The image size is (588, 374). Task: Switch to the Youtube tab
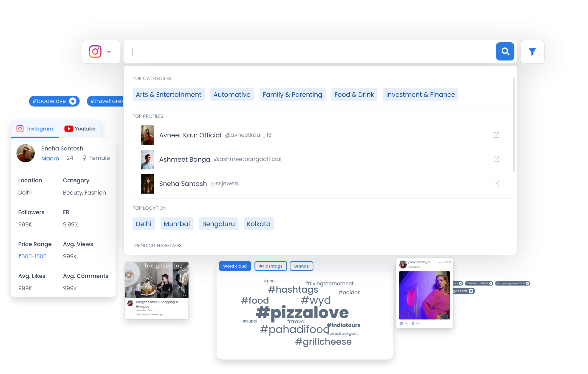point(80,128)
